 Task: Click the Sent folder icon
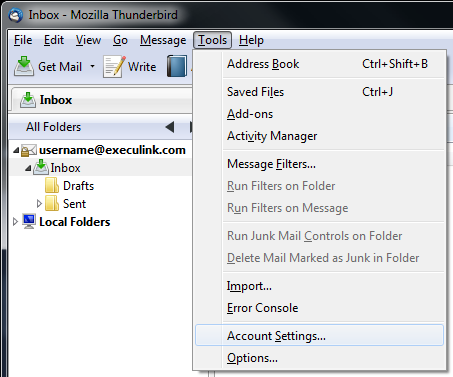[52, 204]
